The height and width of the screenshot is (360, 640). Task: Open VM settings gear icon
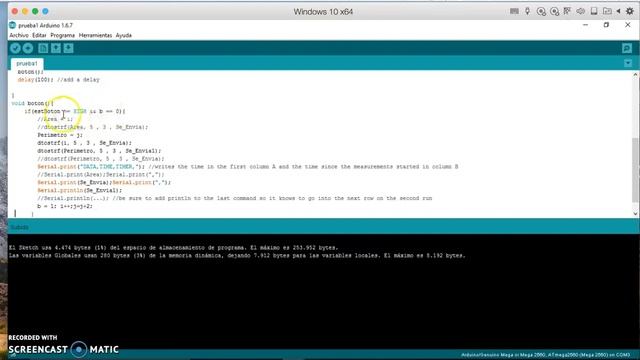[x=630, y=11]
